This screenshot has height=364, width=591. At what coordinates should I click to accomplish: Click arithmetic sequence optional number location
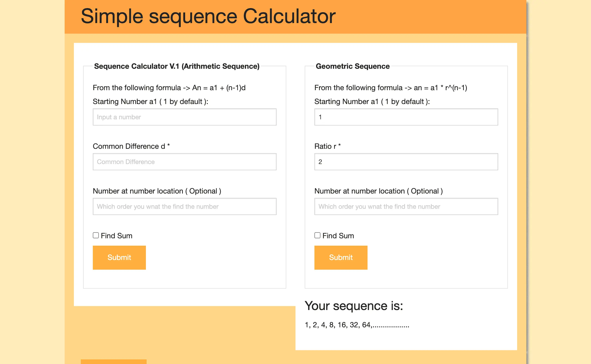point(184,206)
